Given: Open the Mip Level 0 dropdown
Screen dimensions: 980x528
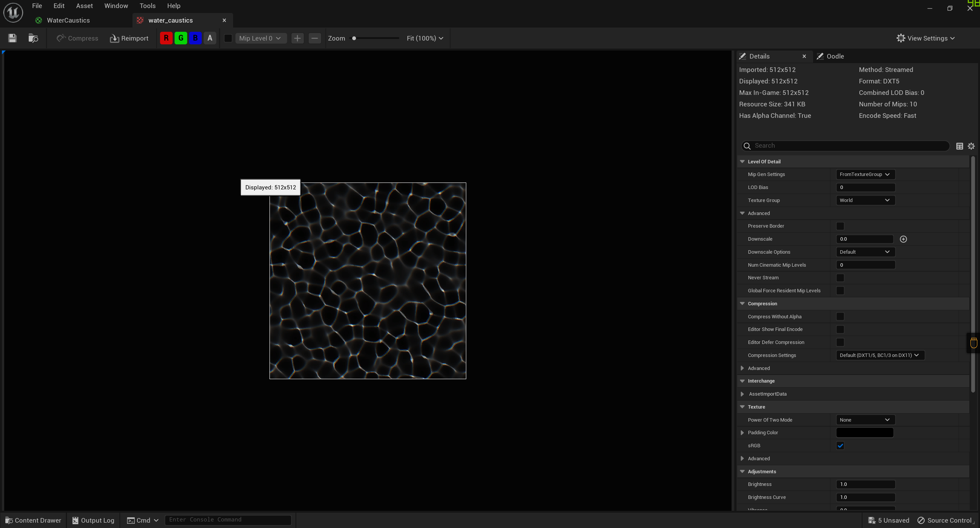Looking at the screenshot, I should pos(260,38).
